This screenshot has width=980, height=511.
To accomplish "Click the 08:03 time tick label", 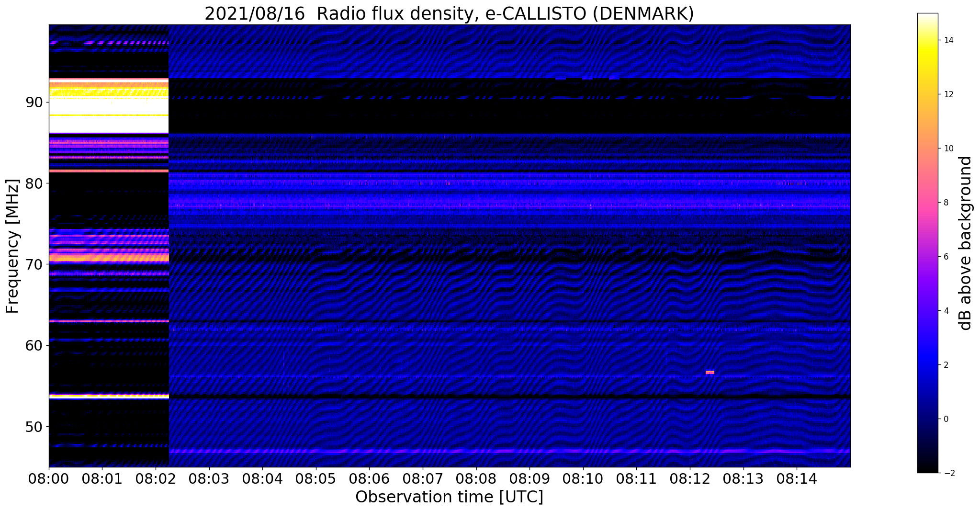I will pos(209,478).
